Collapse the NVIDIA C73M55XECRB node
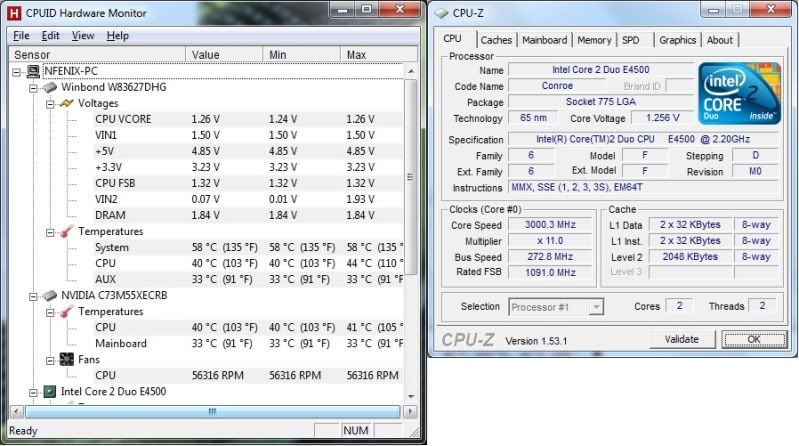This screenshot has height=446, width=799. (x=33, y=296)
